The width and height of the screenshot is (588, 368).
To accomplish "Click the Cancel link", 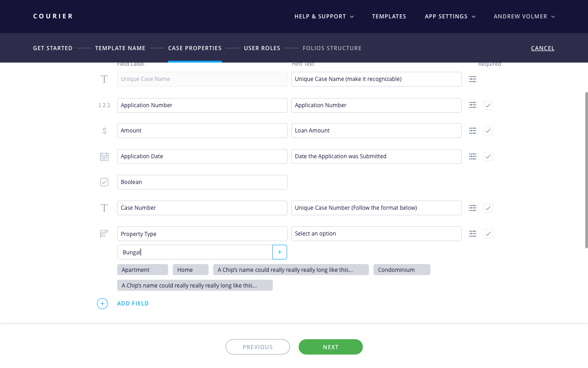I will (x=543, y=48).
